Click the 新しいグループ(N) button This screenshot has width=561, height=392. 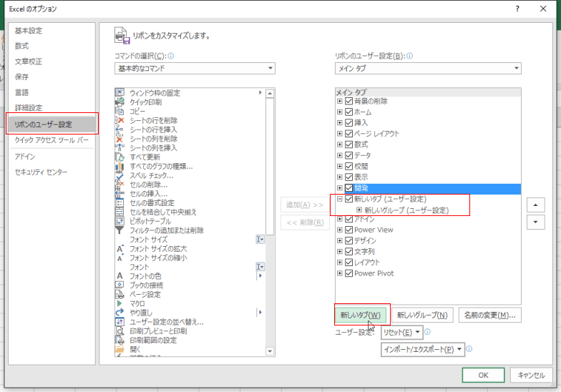(x=422, y=315)
